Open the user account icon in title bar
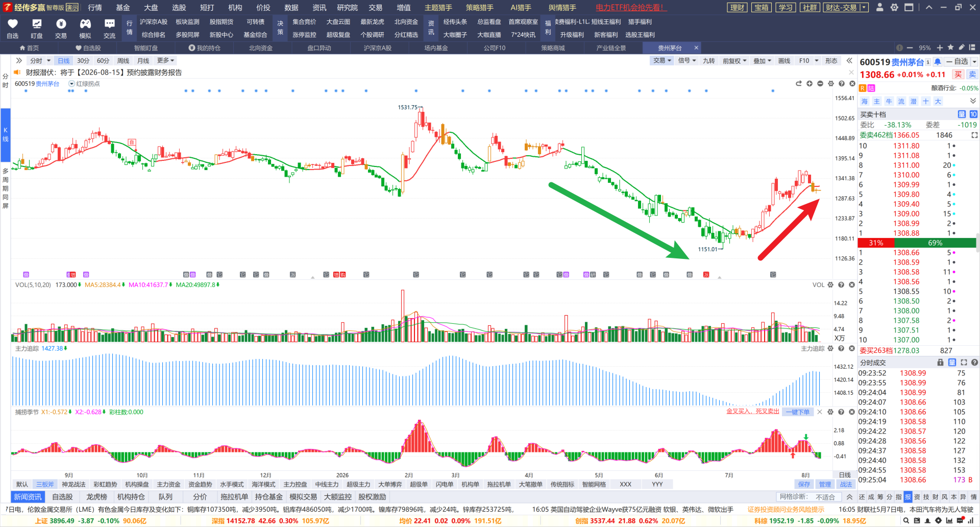 (880, 7)
